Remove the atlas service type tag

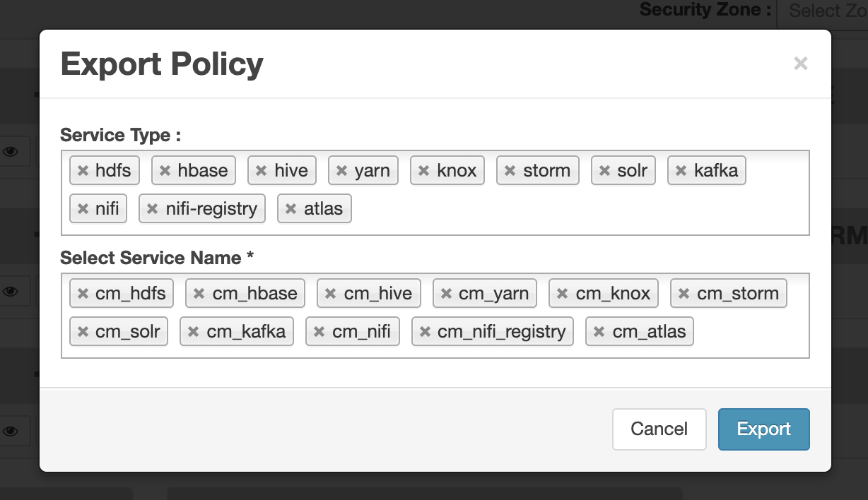[291, 209]
